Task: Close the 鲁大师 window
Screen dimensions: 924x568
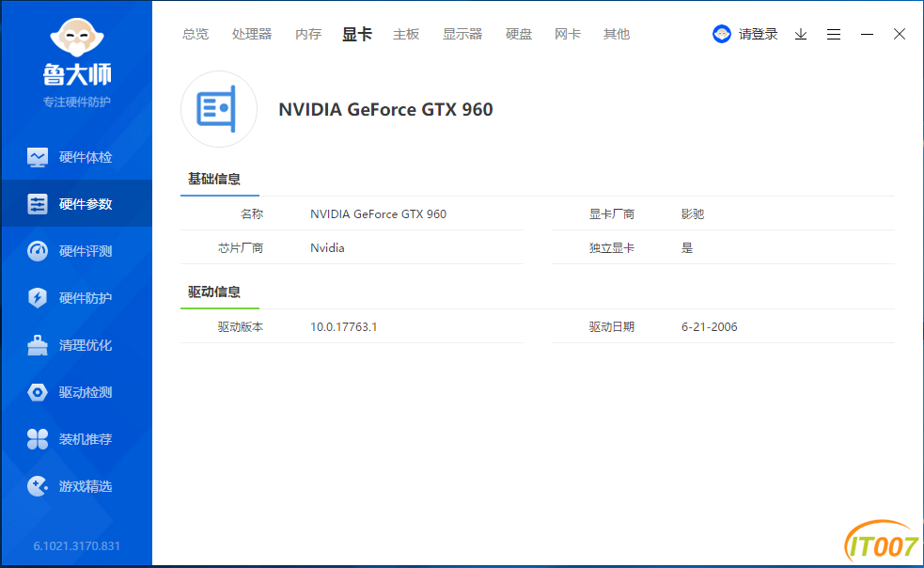Action: point(900,34)
